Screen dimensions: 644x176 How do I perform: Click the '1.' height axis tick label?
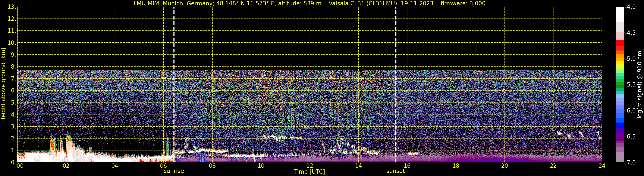(x=13, y=151)
